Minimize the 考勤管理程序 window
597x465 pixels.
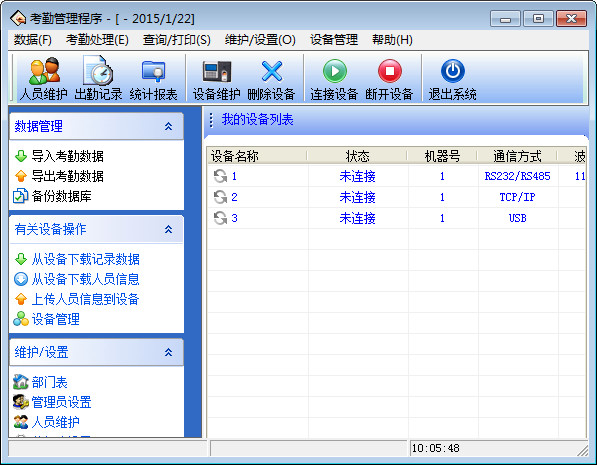click(x=505, y=19)
